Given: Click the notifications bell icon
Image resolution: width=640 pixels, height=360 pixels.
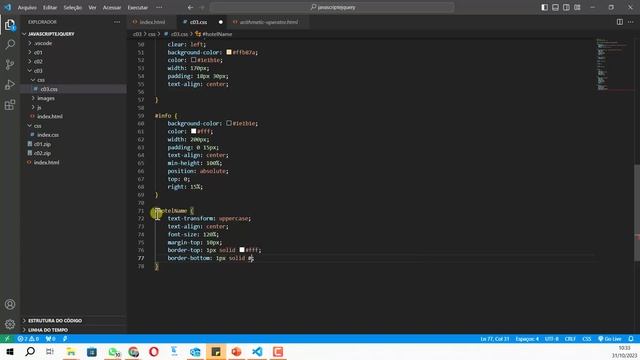Looking at the screenshot, I should (631, 339).
